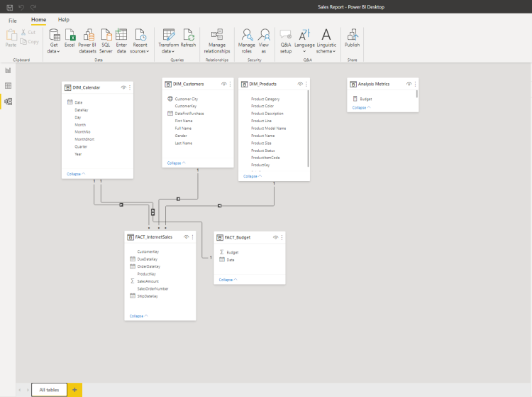The image size is (532, 397).
Task: Open Recent sources dropdown
Action: click(140, 40)
